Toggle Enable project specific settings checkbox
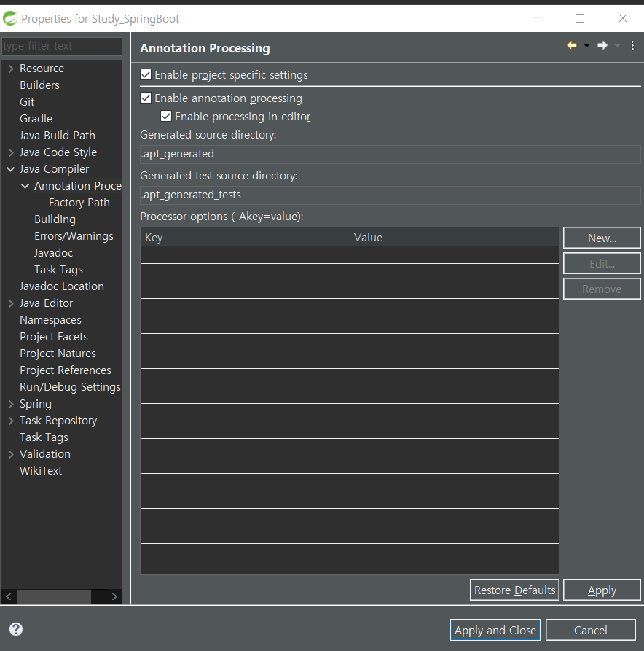 pyautogui.click(x=146, y=75)
